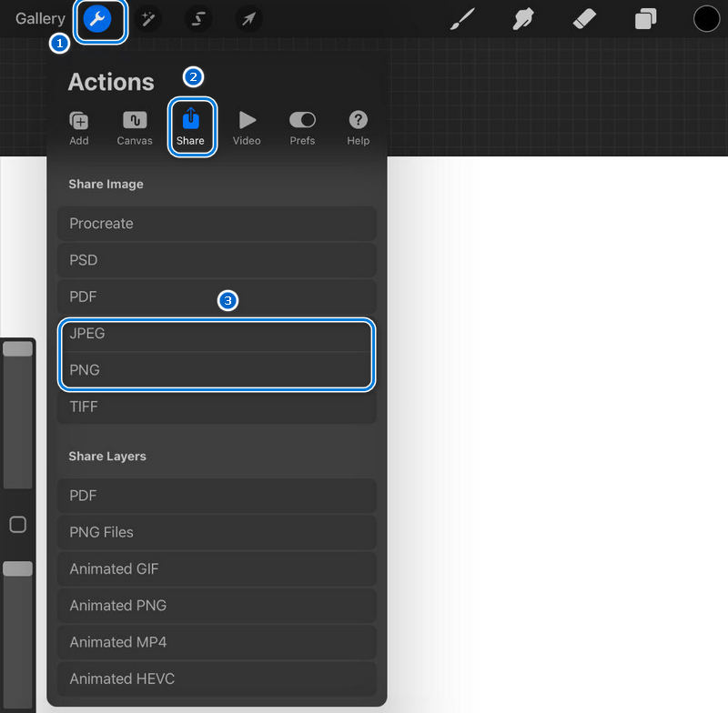Open the black color swatch
This screenshot has height=713, width=728.
coord(706,19)
